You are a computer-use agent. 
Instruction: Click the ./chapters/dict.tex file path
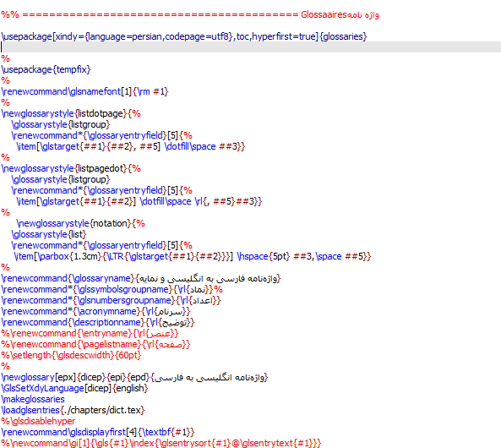pyautogui.click(x=102, y=410)
